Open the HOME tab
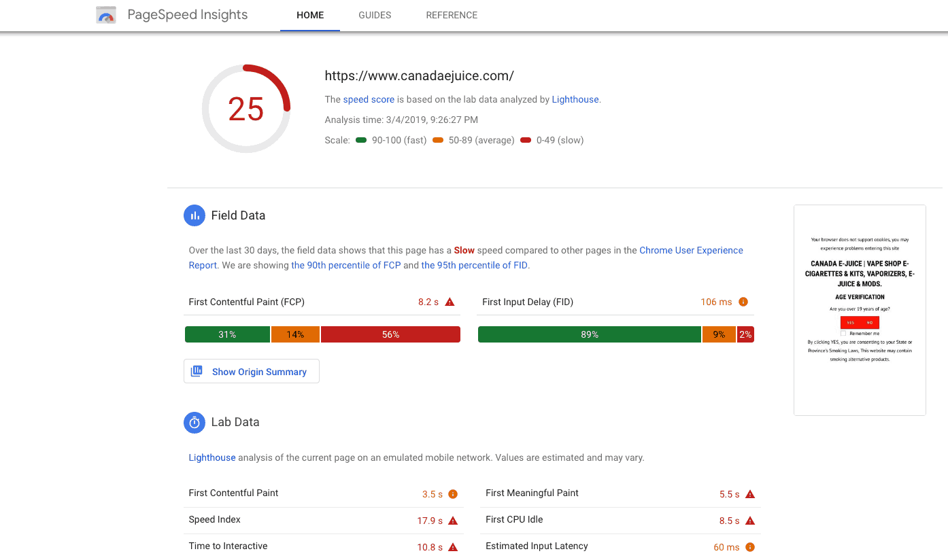Screen dimensions: 948x560 (310, 15)
